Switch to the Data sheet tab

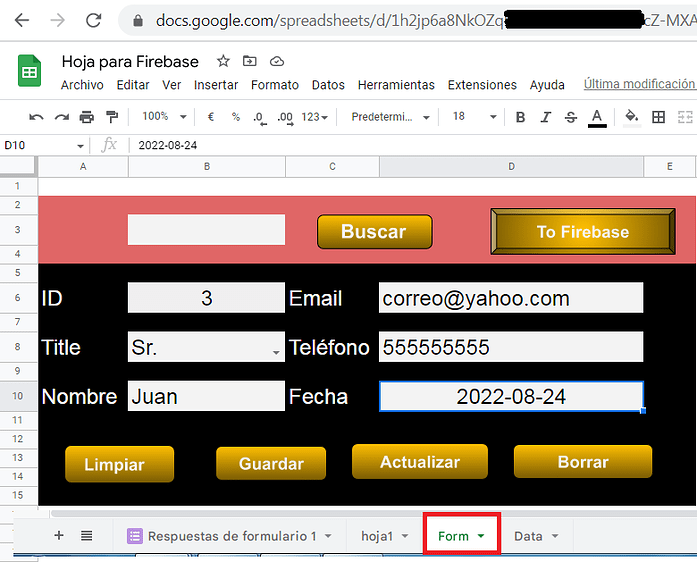point(534,536)
